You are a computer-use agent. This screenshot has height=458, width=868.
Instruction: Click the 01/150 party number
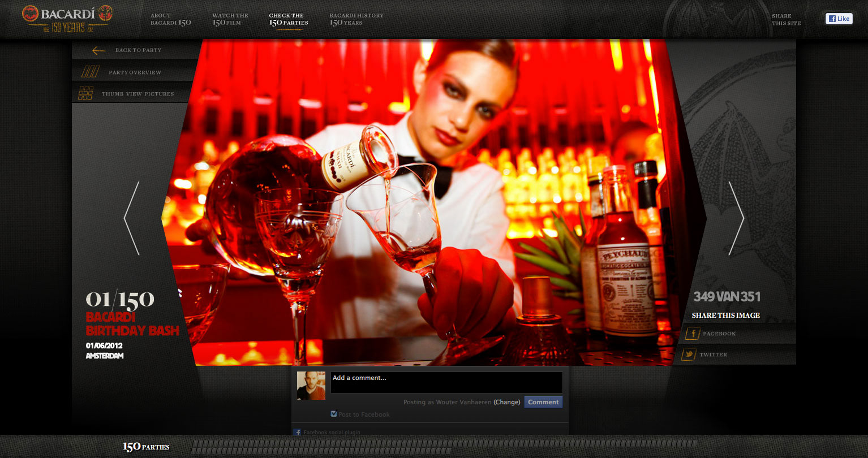click(120, 300)
